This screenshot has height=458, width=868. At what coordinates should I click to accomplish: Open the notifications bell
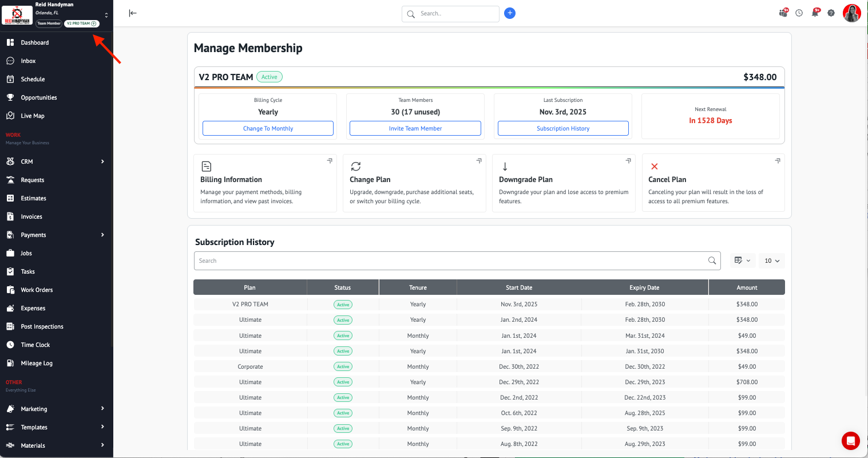(x=815, y=13)
